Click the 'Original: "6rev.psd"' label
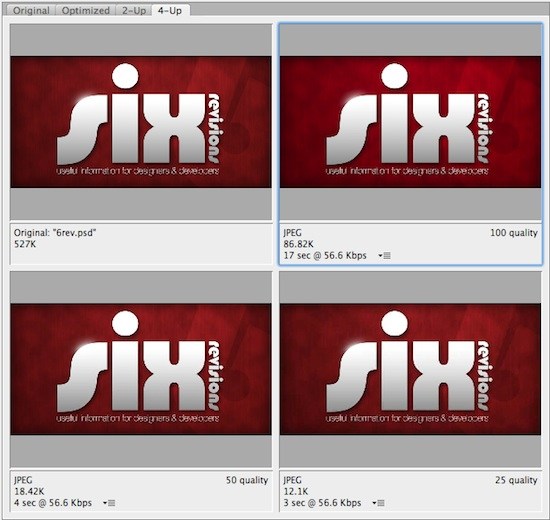The image size is (550, 520). 55,233
